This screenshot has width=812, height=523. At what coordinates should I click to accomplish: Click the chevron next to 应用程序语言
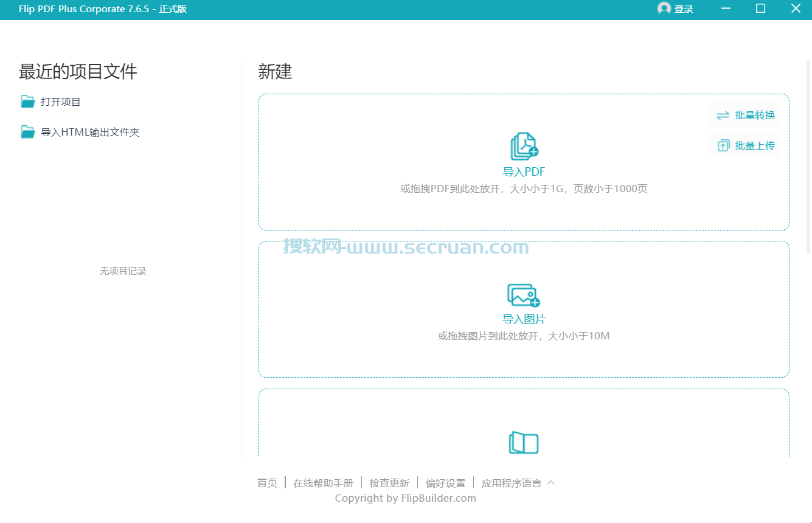(x=551, y=482)
